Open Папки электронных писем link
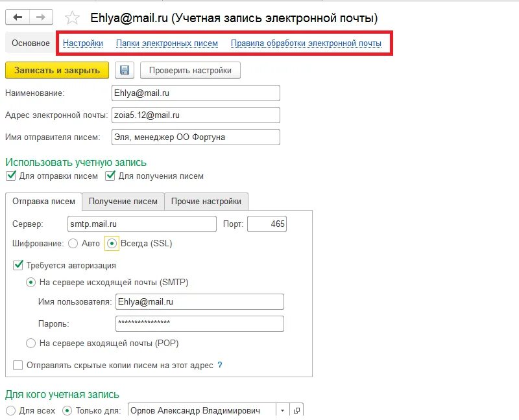This screenshot has width=519, height=420. (x=167, y=43)
